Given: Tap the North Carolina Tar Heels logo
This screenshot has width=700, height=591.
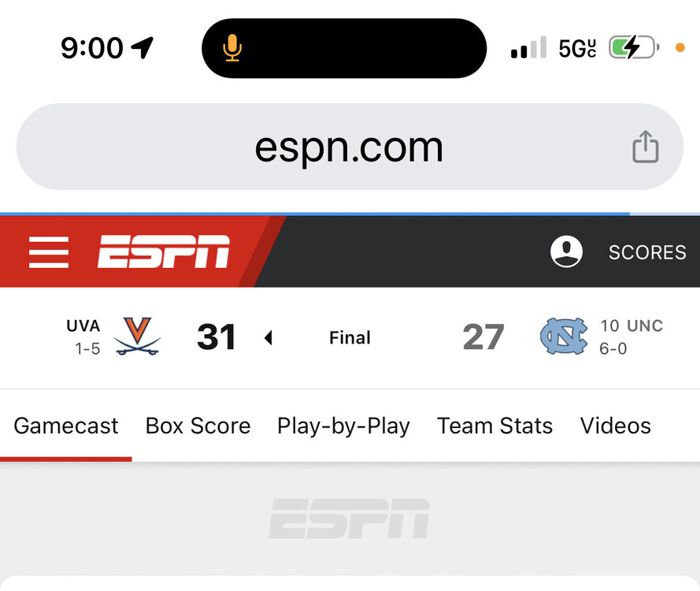Looking at the screenshot, I should pos(563,336).
